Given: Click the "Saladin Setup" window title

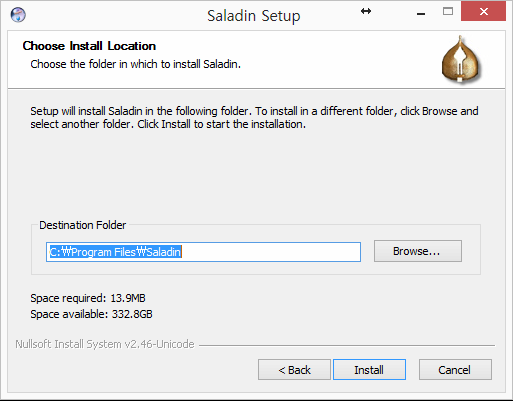Looking at the screenshot, I should click(x=254, y=16).
